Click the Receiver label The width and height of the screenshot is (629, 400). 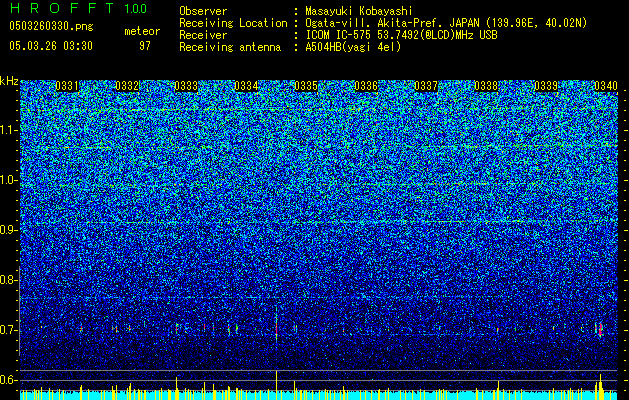[203, 35]
